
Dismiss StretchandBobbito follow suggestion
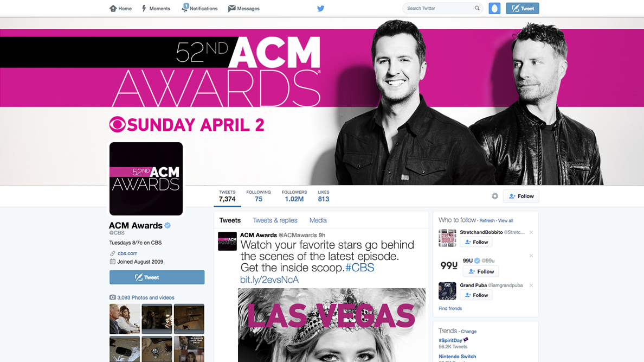[x=531, y=232]
